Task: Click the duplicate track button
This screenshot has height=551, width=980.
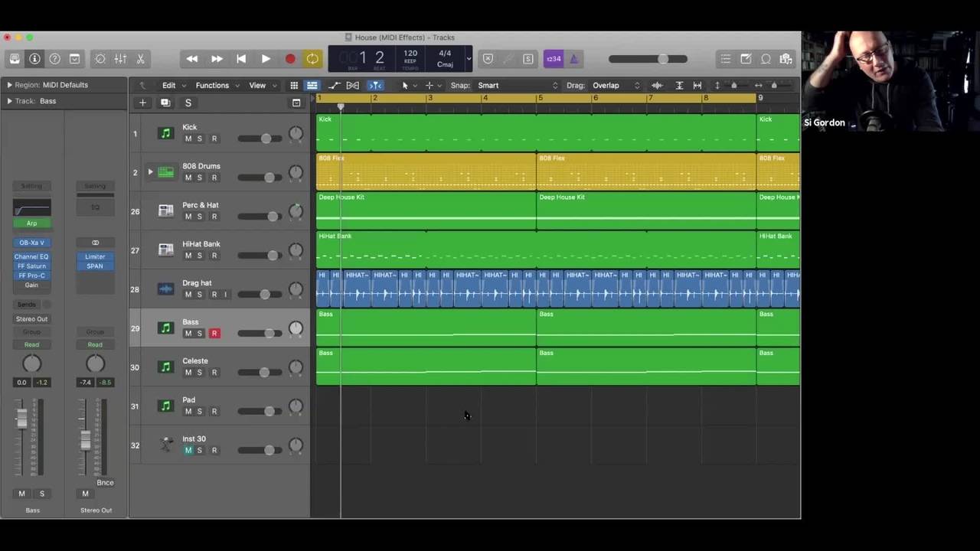Action: [165, 103]
